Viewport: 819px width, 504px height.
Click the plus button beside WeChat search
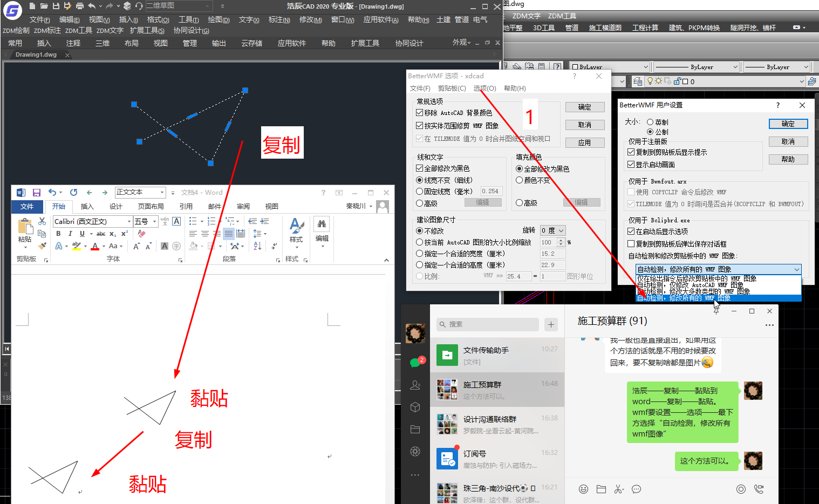(551, 324)
